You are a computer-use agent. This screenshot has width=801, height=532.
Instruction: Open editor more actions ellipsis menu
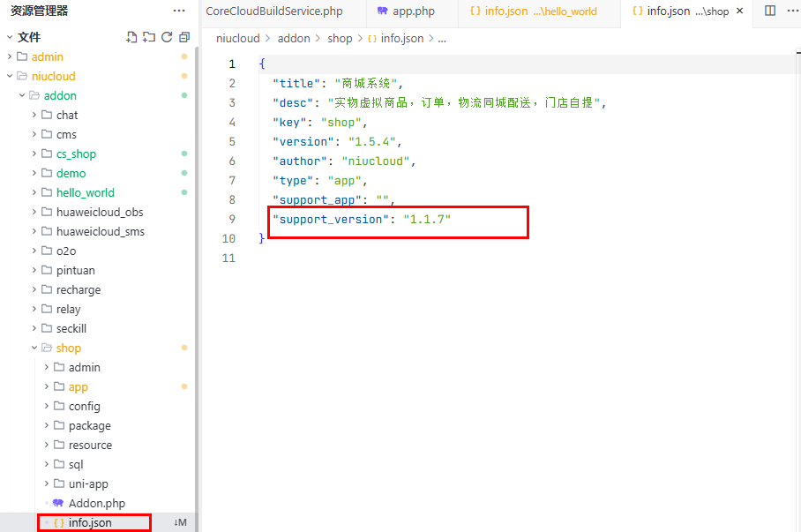(792, 11)
